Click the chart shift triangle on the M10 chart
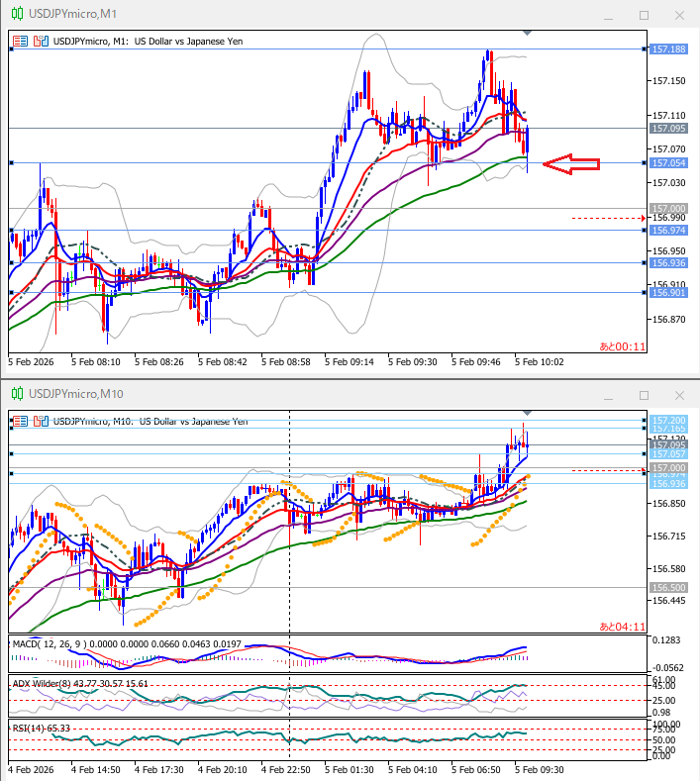The image size is (700, 781). [x=527, y=413]
